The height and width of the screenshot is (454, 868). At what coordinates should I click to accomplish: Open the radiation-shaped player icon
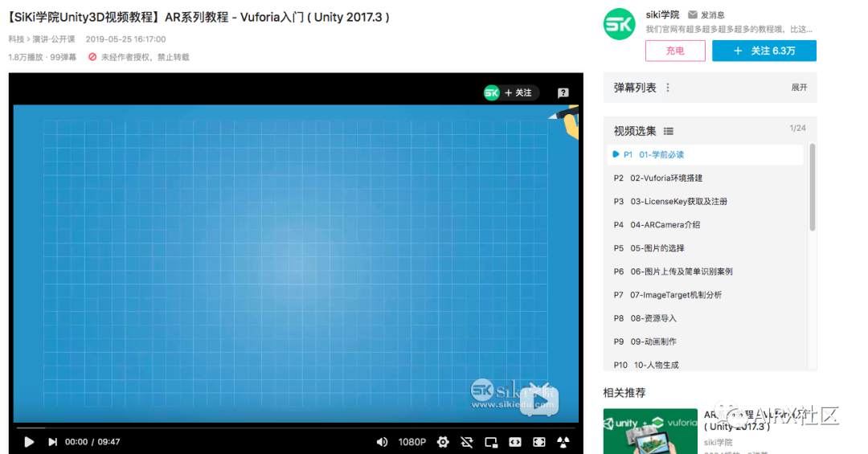pos(563,442)
